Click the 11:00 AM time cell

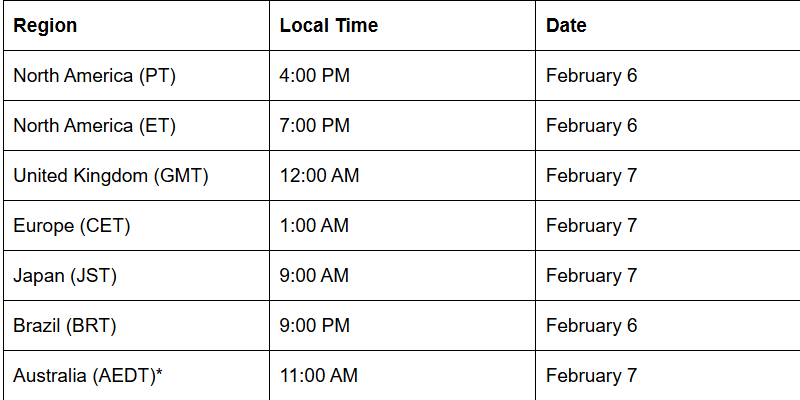(319, 376)
